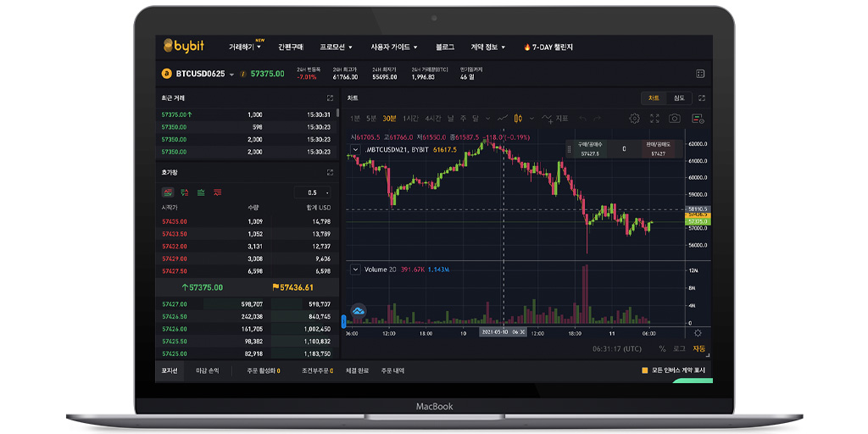Maximize chart panel using 심도-side expand icon
The height and width of the screenshot is (434, 868).
point(702,98)
